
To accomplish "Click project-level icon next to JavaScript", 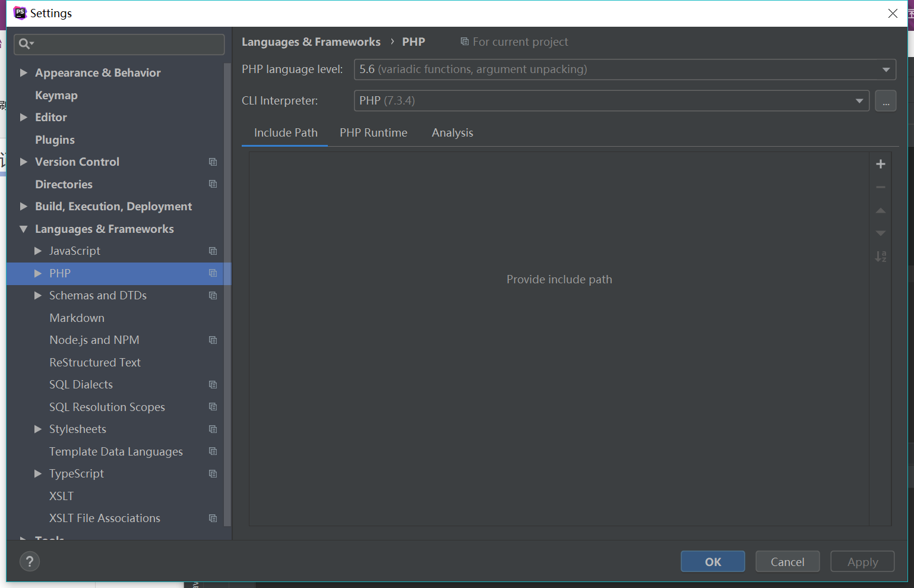I will coord(213,251).
